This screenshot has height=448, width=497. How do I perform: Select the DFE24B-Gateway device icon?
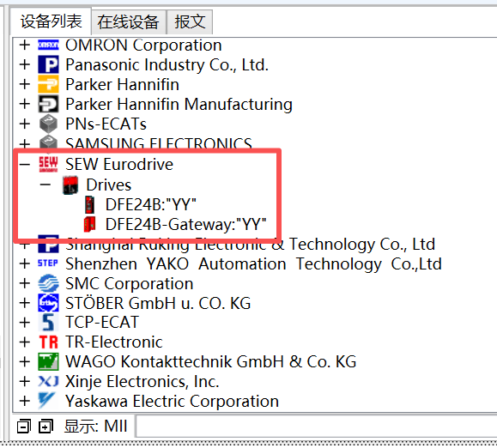(x=90, y=224)
